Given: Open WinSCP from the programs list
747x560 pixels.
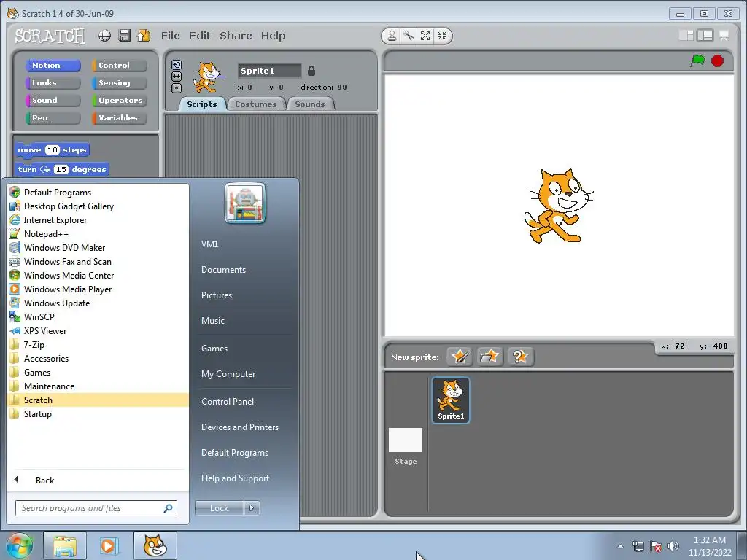Looking at the screenshot, I should 98,316.
